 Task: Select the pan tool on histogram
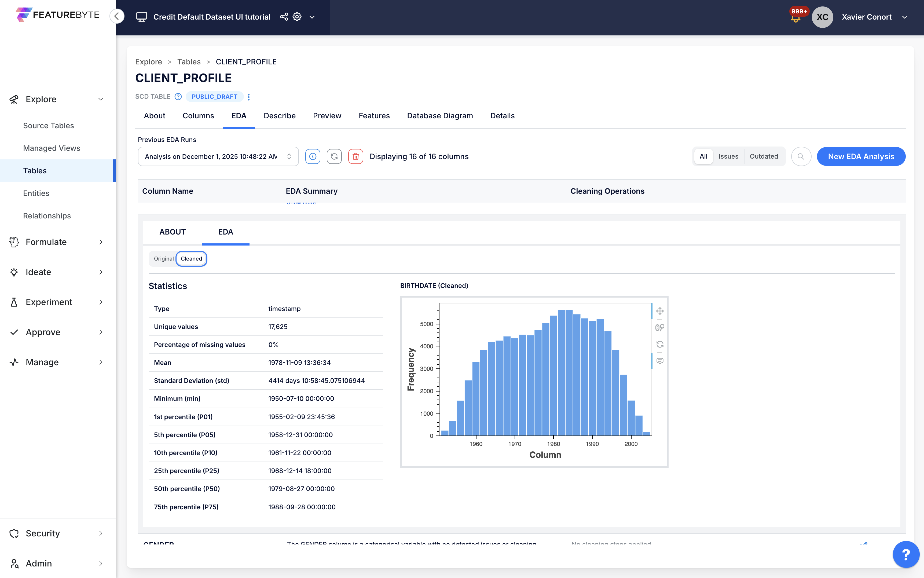click(660, 311)
